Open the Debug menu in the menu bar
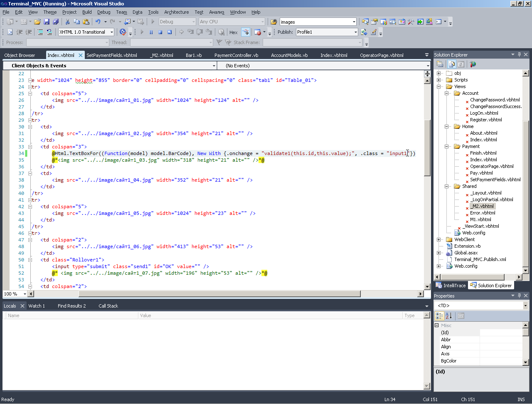Viewport: 532px width, 404px height. click(x=103, y=12)
